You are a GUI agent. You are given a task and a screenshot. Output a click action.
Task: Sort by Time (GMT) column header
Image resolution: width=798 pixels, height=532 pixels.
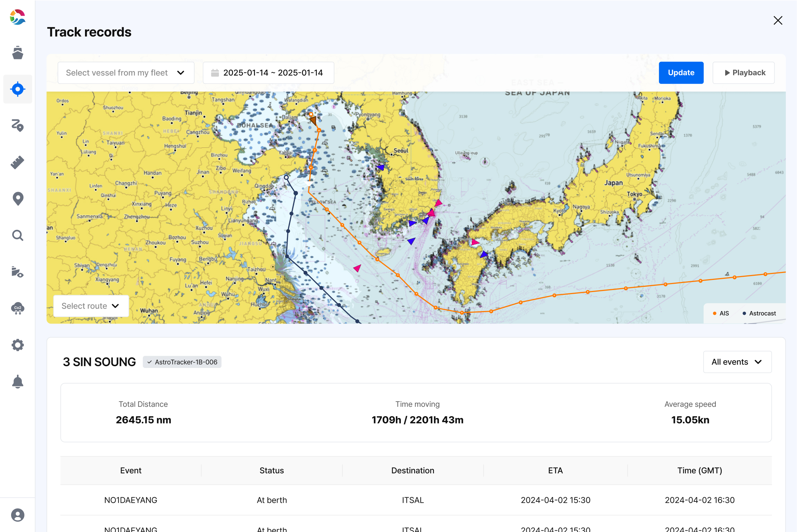pyautogui.click(x=699, y=471)
